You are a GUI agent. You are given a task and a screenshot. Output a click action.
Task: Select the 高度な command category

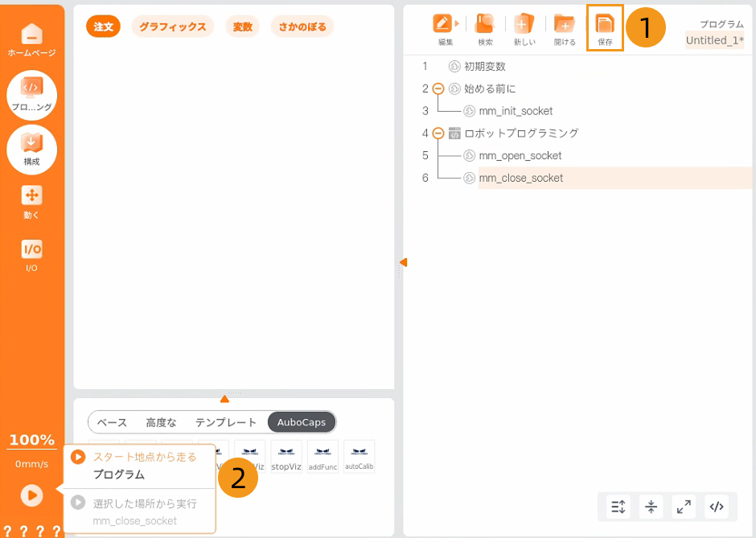click(x=161, y=422)
